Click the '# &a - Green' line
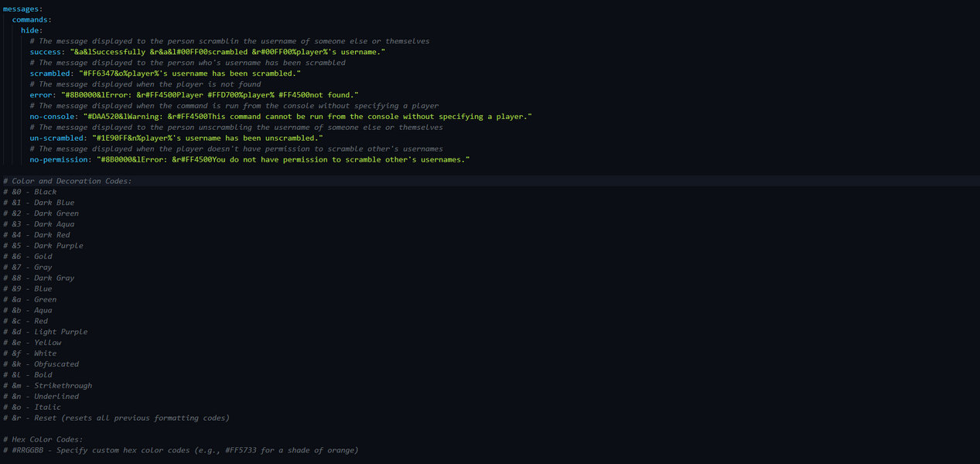The height and width of the screenshot is (464, 980). (29, 299)
